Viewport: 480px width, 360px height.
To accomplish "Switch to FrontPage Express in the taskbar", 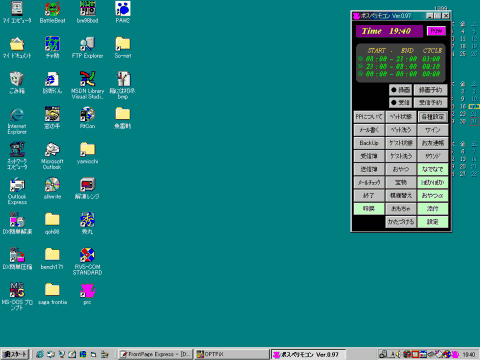I will pos(155,354).
